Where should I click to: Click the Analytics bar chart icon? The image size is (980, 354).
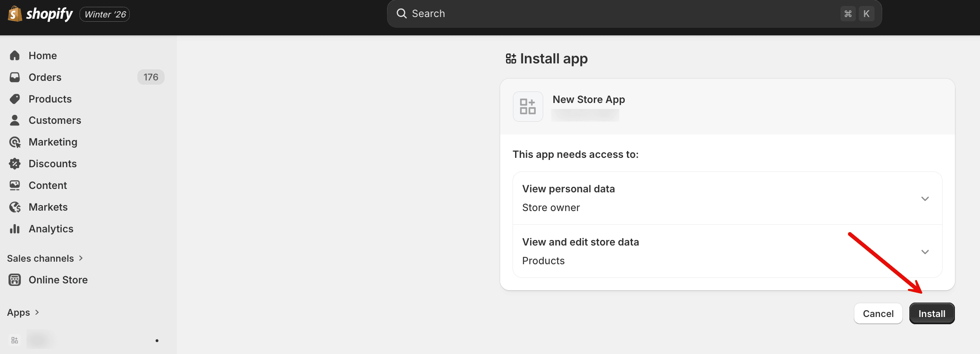coord(15,229)
